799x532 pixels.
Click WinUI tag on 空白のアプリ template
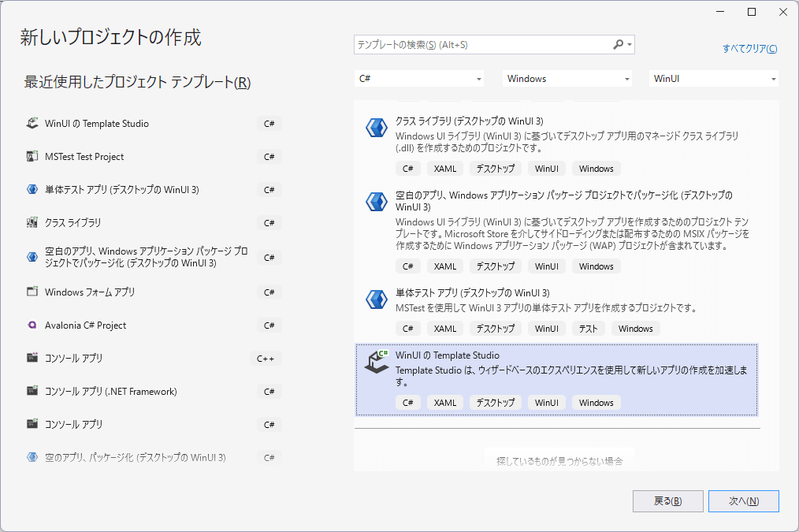point(546,266)
